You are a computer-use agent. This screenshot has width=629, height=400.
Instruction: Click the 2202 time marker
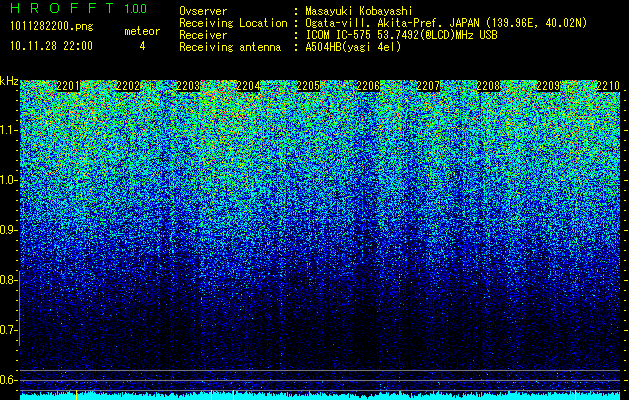(x=128, y=86)
